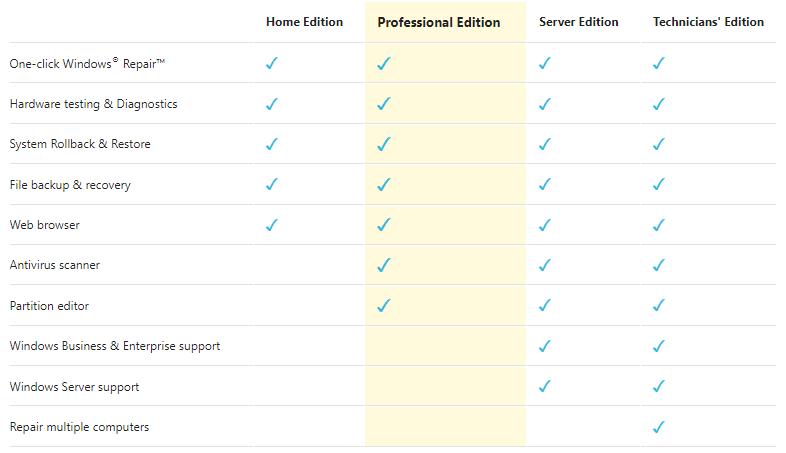Click Professional Edition checkmark for Partition editor
786x453 pixels.
click(x=384, y=306)
